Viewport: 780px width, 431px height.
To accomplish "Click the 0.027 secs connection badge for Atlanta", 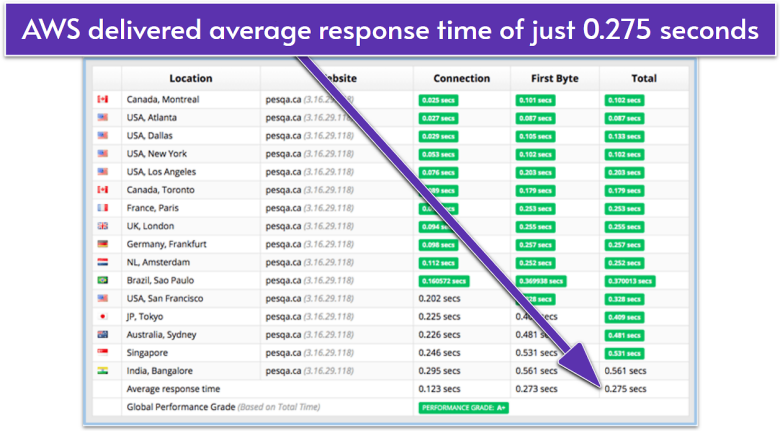I will click(x=438, y=118).
